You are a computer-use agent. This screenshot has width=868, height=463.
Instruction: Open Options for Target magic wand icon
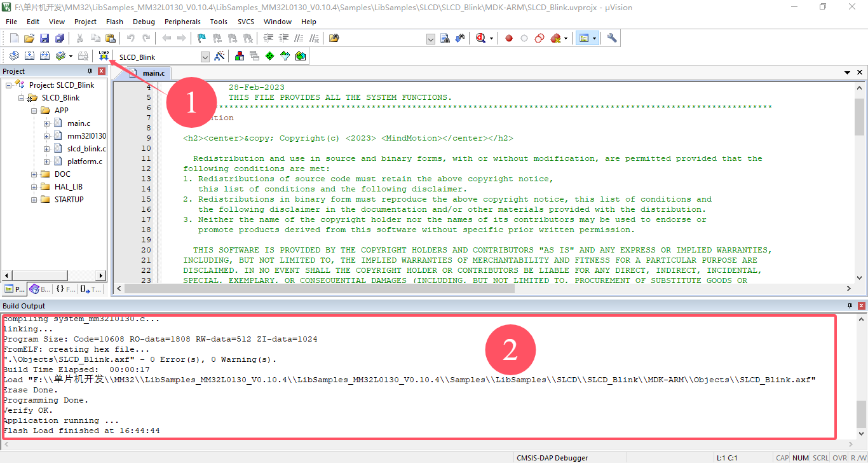tap(219, 56)
